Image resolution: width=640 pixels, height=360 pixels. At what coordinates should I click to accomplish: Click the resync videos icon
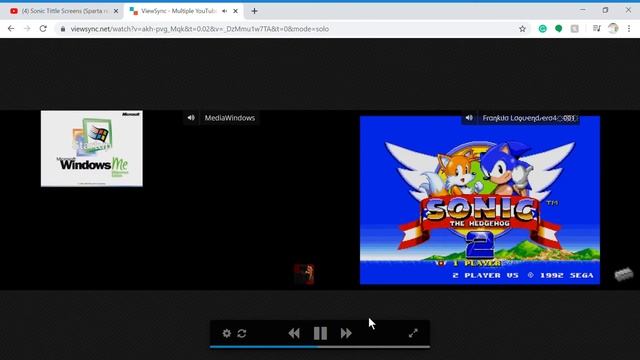tap(242, 333)
